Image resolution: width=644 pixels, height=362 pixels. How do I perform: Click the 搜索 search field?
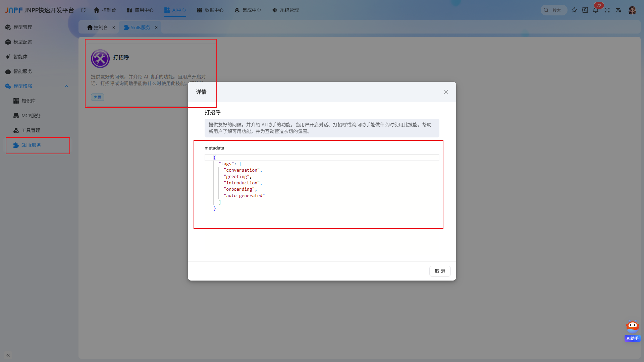(554, 10)
